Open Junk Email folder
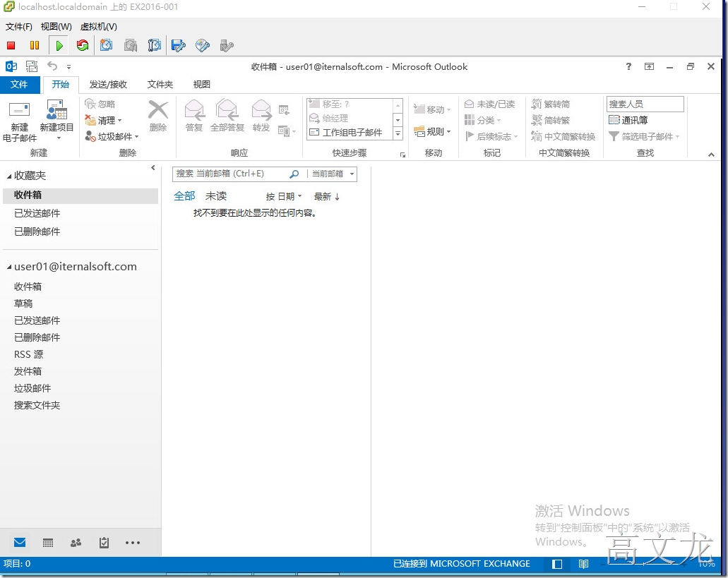Screen dimensions: 728x578 pos(32,388)
